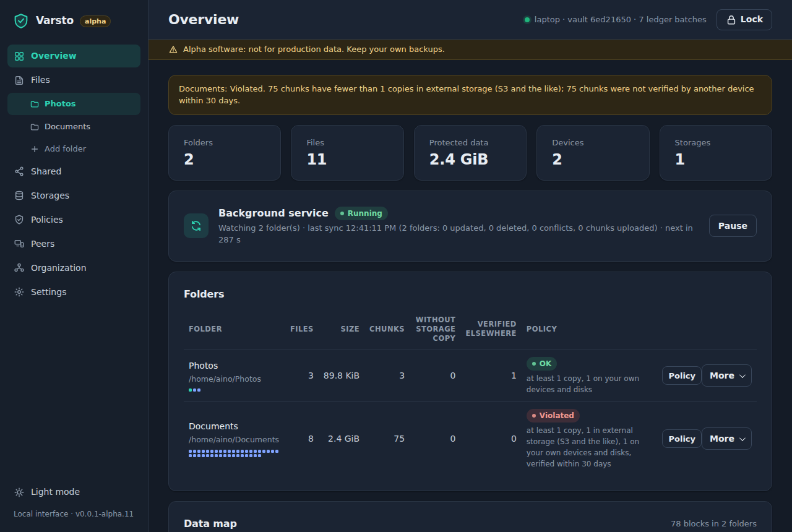Click the Documents chunk dots indicator
The image size is (792, 532).
[x=233, y=453]
